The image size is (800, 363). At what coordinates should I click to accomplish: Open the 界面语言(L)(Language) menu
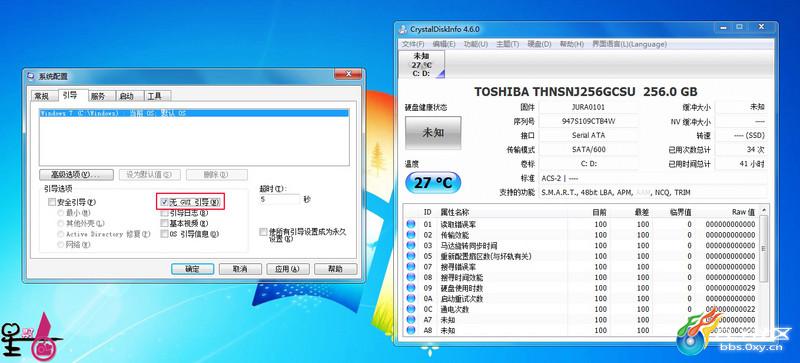pyautogui.click(x=629, y=44)
